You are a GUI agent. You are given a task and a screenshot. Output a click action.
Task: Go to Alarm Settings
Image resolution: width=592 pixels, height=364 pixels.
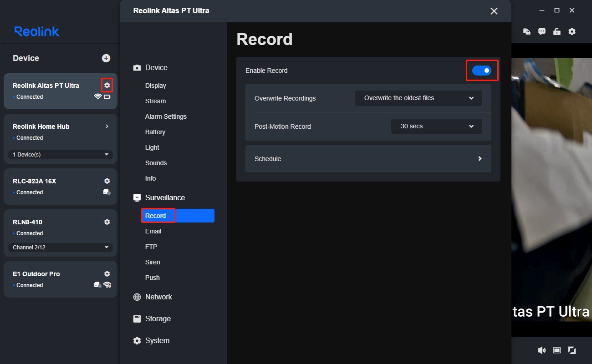pos(166,116)
